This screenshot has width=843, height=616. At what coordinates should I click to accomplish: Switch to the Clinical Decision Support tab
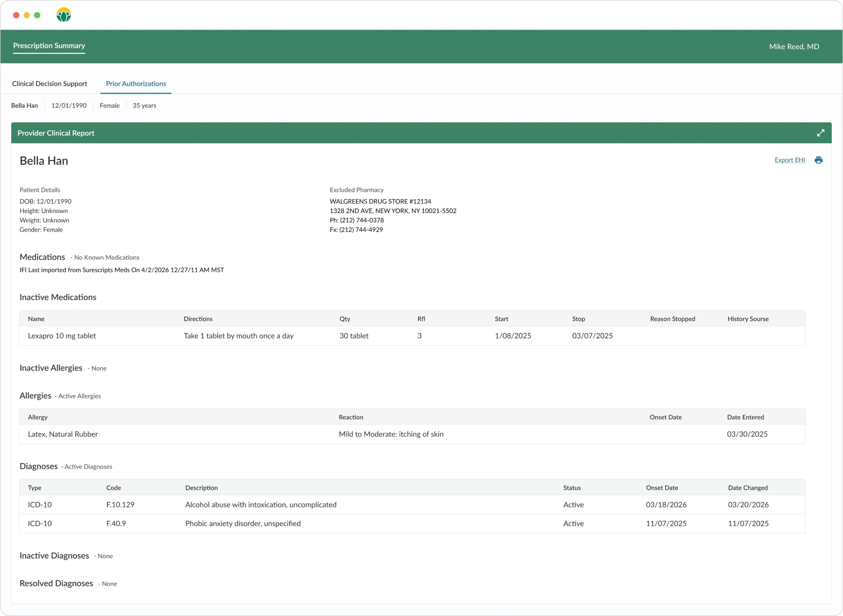tap(50, 84)
